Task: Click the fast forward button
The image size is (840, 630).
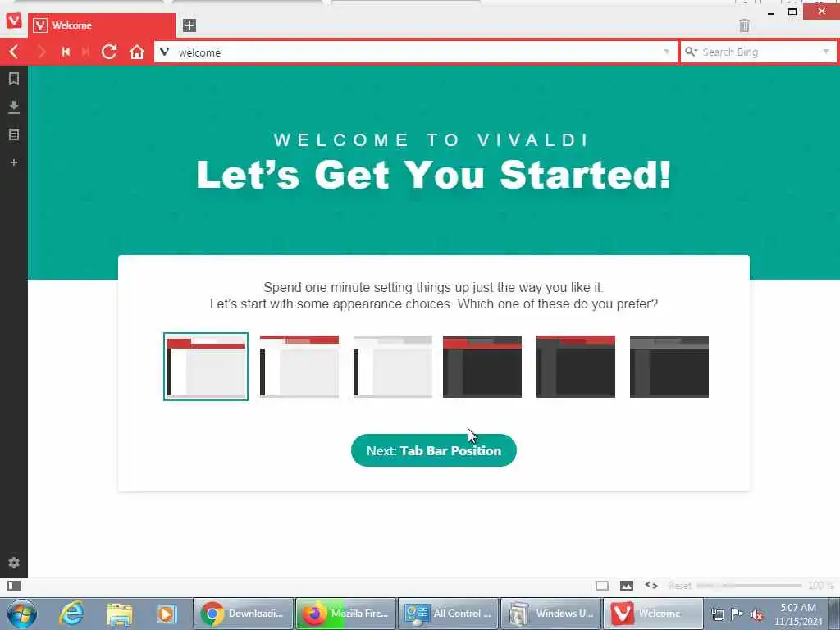Action: click(85, 52)
